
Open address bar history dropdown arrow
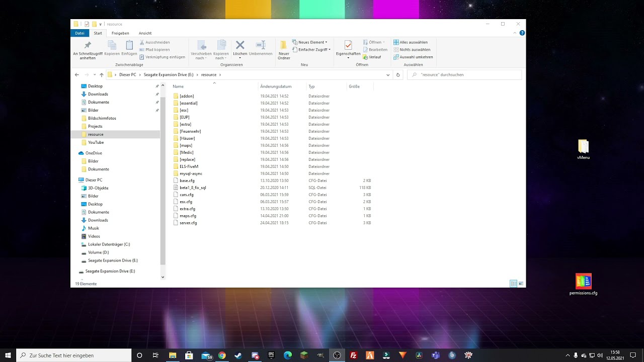point(388,75)
